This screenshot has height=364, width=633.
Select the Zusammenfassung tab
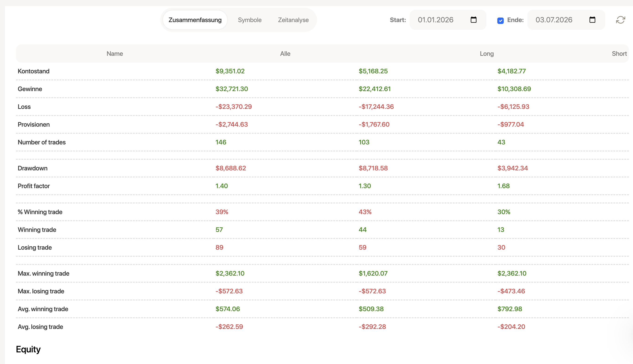(195, 20)
